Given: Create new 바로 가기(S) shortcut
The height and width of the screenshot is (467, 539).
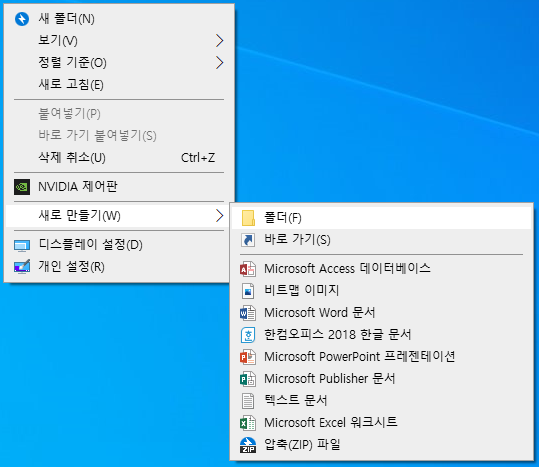Looking at the screenshot, I should click(x=382, y=240).
